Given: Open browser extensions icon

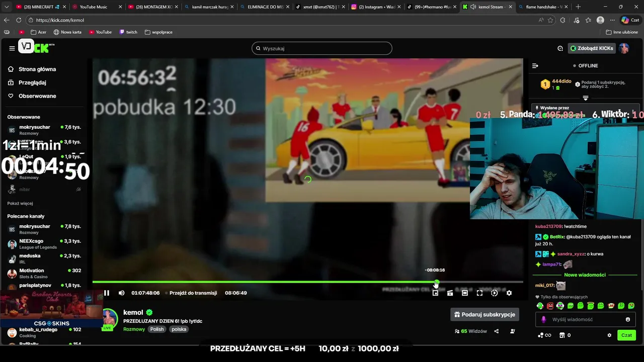Looking at the screenshot, I should [x=562, y=20].
